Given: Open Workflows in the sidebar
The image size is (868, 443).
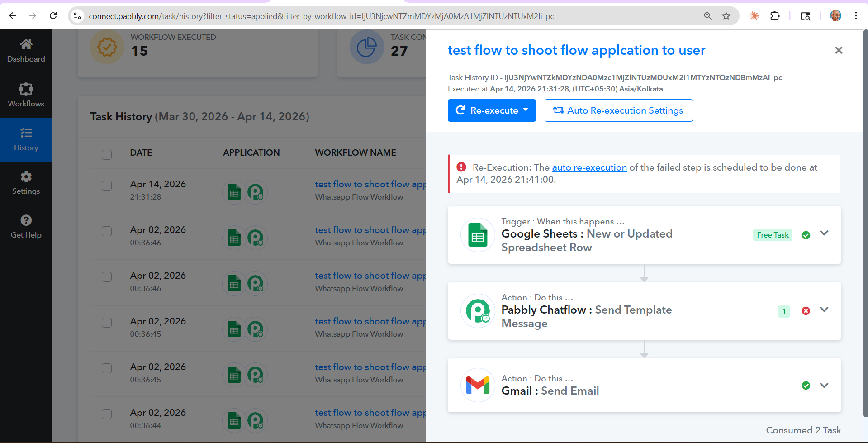Looking at the screenshot, I should coord(26,95).
